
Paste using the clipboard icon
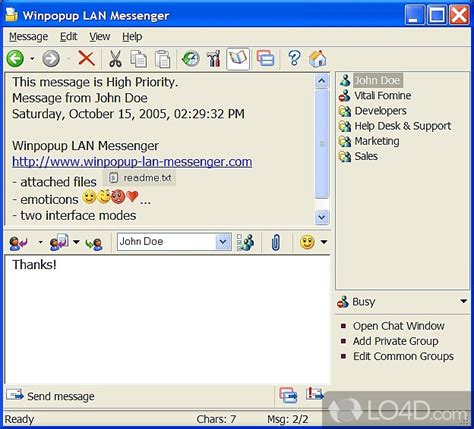[x=163, y=59]
